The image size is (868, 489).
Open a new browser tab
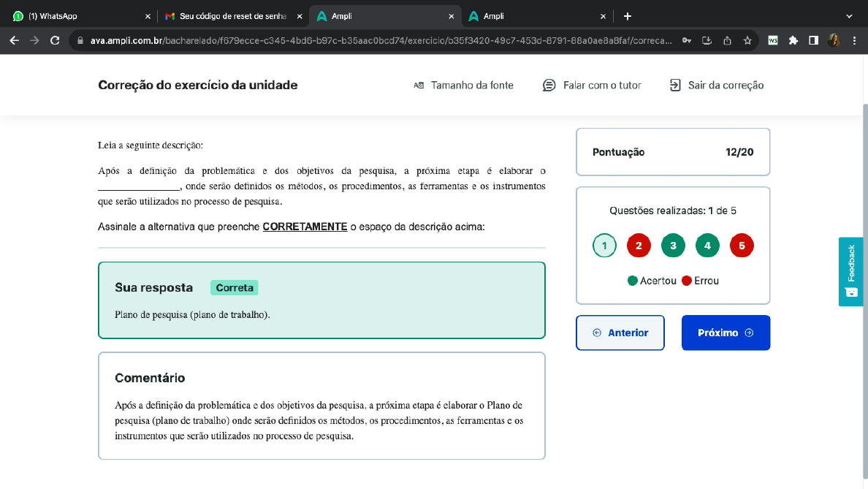(627, 16)
